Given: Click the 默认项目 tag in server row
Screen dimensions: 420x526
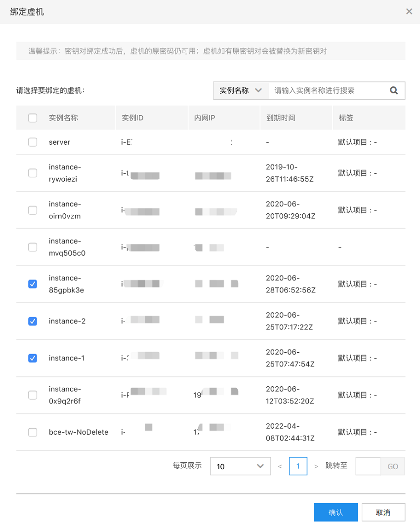Looking at the screenshot, I should pos(358,142).
